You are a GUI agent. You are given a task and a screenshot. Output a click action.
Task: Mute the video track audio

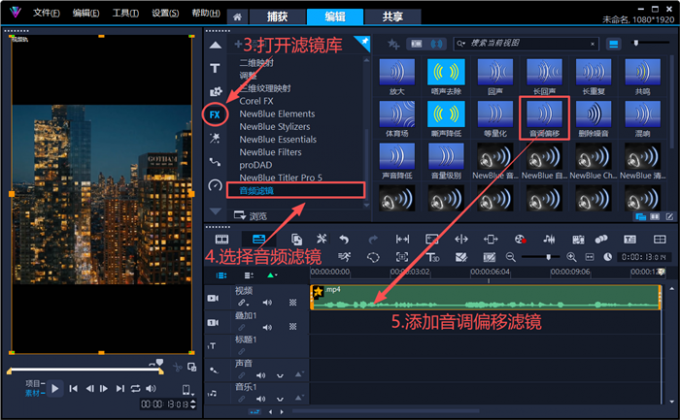click(267, 302)
